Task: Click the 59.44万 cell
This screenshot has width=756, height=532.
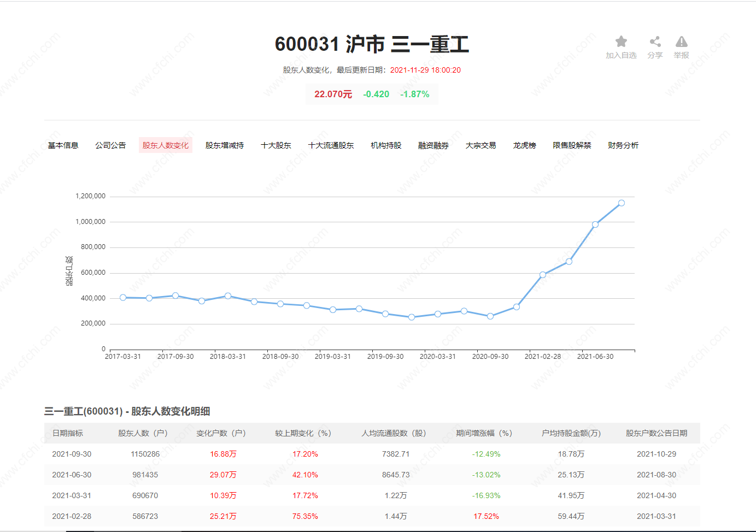Action: (571, 516)
